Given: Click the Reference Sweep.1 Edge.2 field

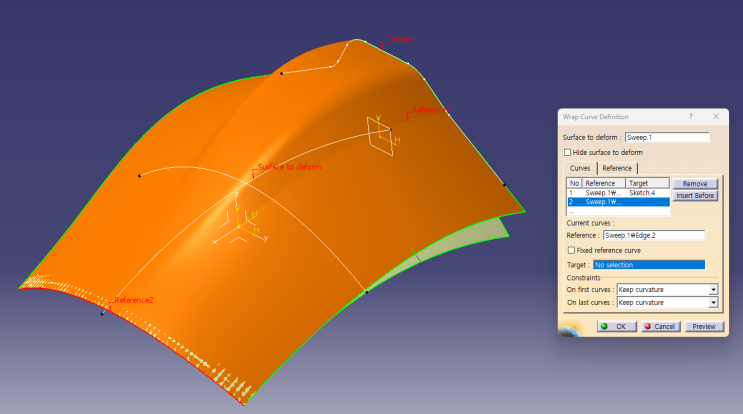Looking at the screenshot, I should (653, 235).
